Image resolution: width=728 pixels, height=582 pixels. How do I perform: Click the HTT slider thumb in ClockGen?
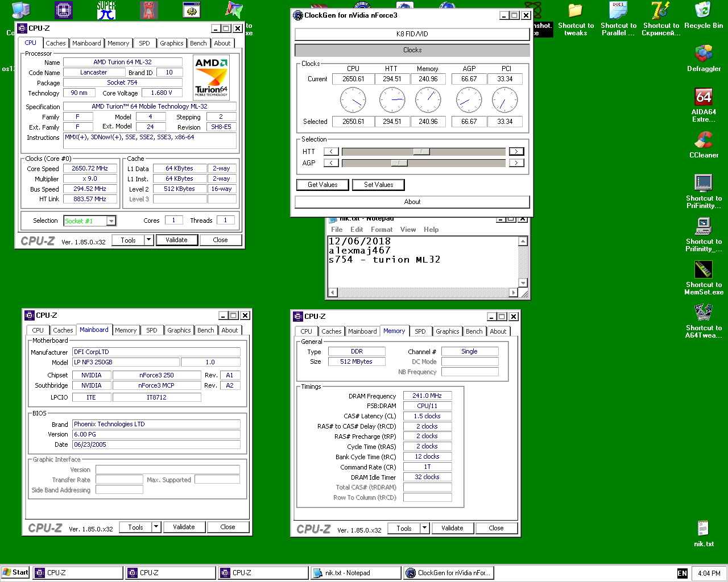pos(421,152)
